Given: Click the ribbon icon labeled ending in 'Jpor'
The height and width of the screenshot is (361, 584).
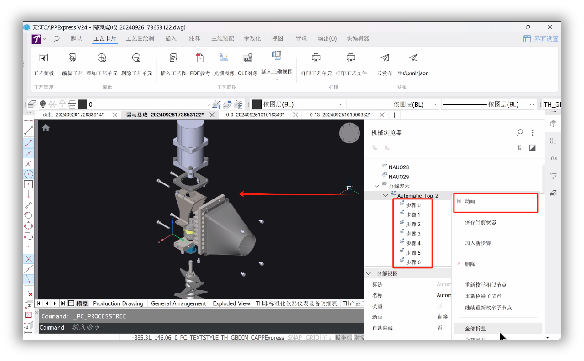Looking at the screenshot, I should click(413, 58).
